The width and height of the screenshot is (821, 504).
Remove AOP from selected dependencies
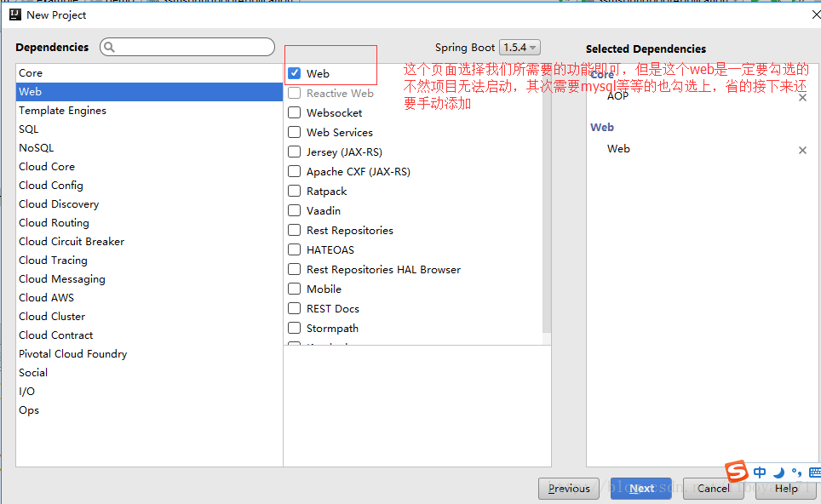pyautogui.click(x=802, y=97)
